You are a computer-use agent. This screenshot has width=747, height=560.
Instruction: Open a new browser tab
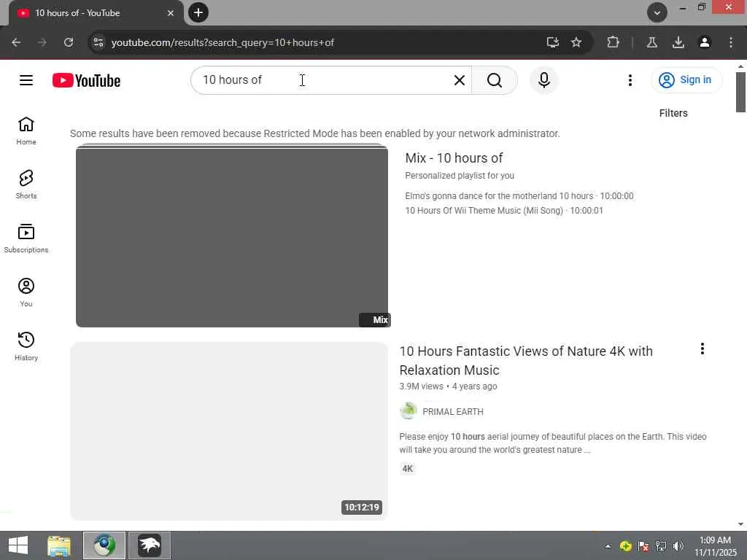[198, 12]
